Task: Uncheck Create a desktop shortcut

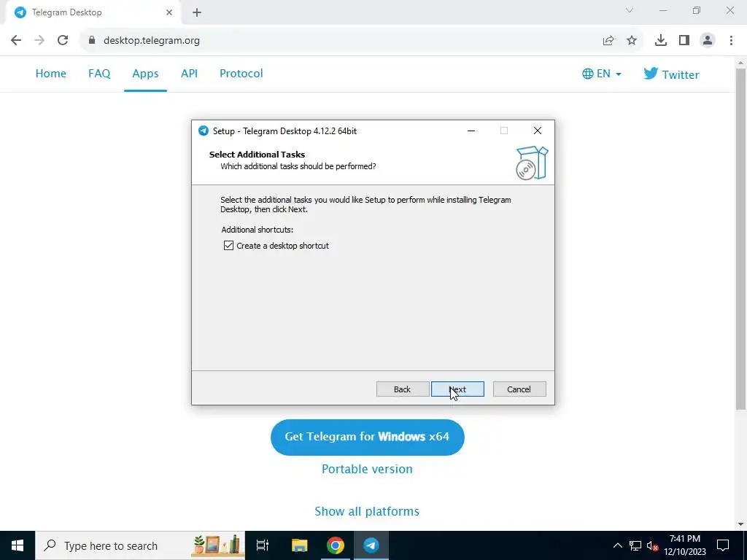Action: click(x=228, y=246)
